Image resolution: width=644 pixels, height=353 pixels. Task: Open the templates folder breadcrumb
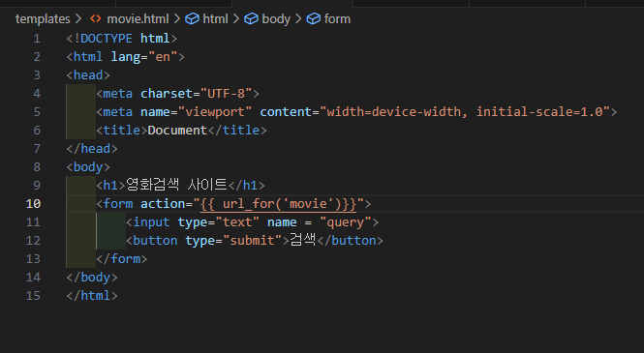coord(43,19)
